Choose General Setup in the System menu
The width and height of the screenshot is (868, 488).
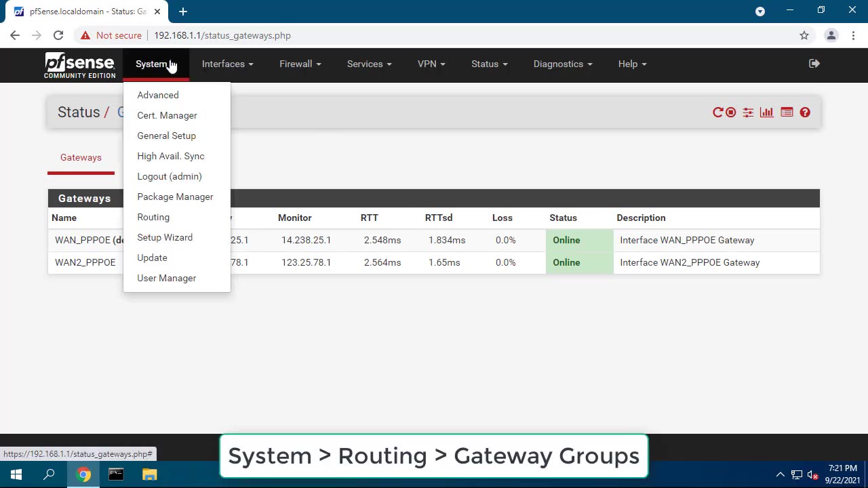coord(166,136)
